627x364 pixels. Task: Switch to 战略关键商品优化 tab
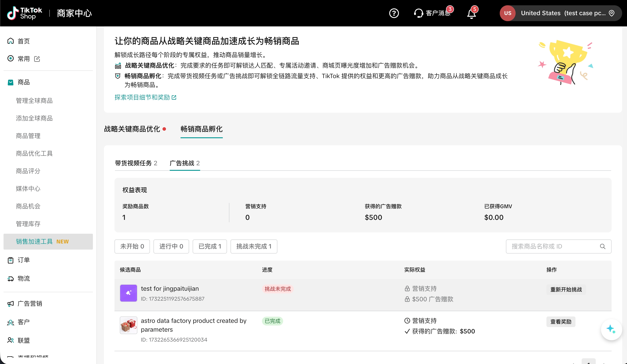click(132, 129)
